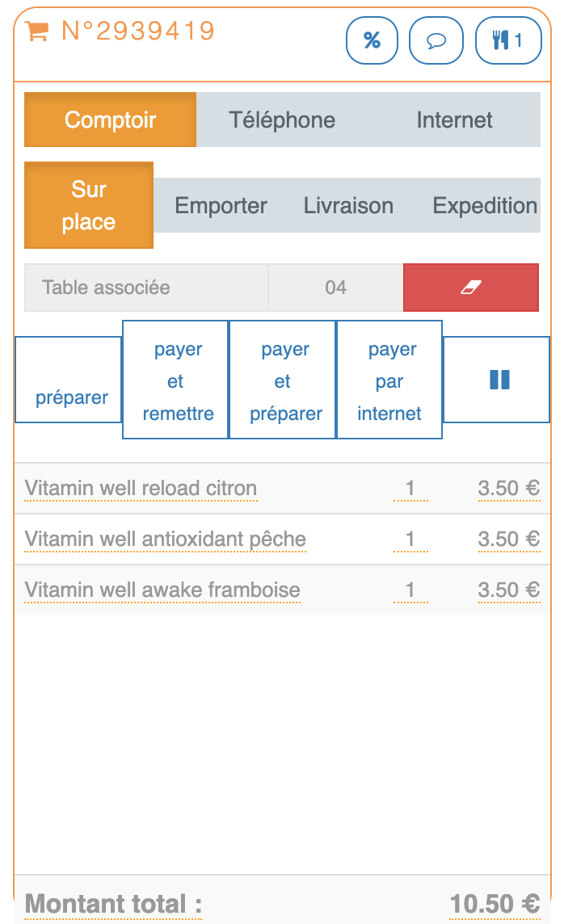564x924 pixels.
Task: Click payer et préparer button
Action: tap(283, 380)
